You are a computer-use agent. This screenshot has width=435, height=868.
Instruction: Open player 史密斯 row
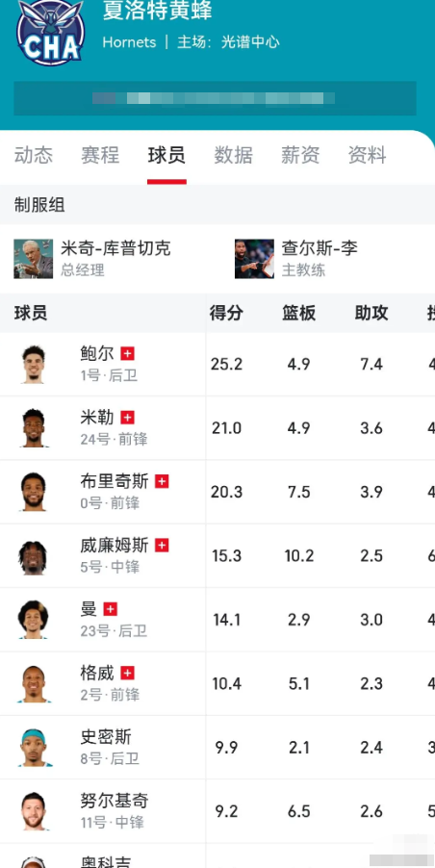point(217,748)
